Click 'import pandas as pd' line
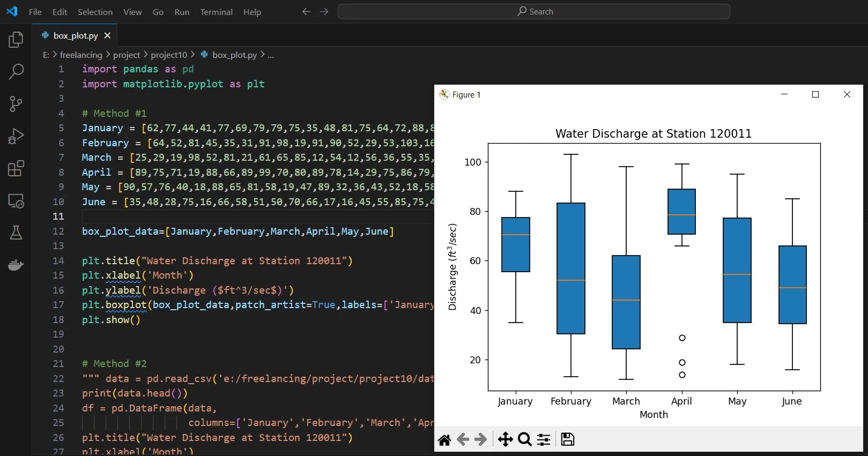The image size is (868, 456). click(138, 69)
